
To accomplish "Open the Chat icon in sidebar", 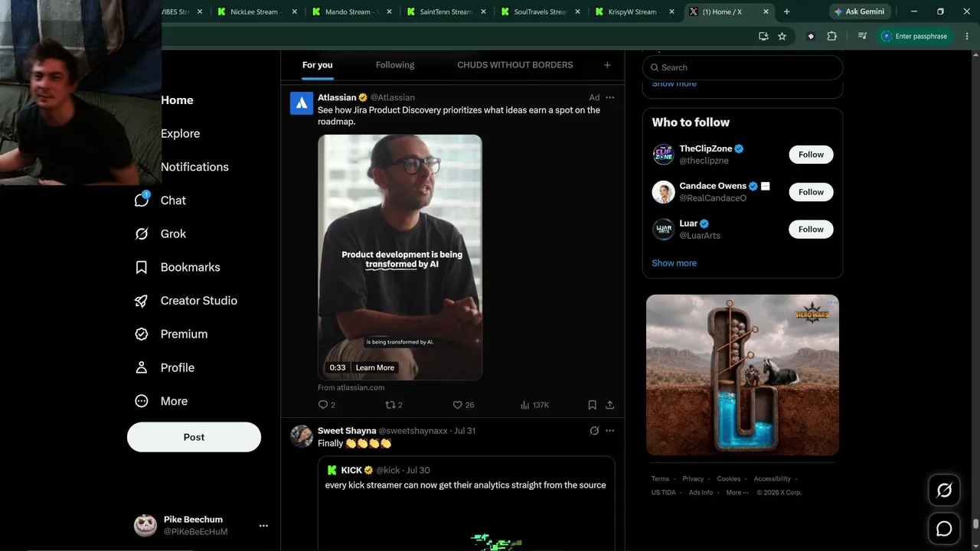I will [x=142, y=200].
